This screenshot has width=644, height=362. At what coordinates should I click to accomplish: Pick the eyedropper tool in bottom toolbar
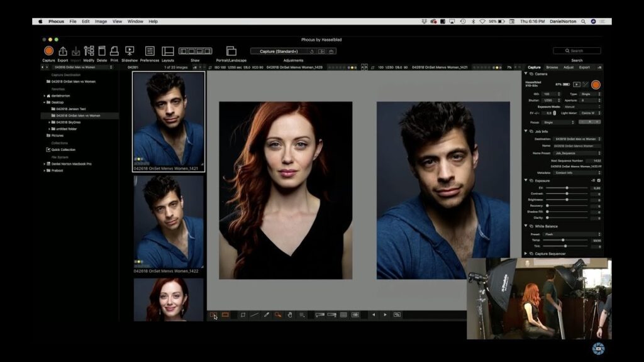(x=266, y=315)
